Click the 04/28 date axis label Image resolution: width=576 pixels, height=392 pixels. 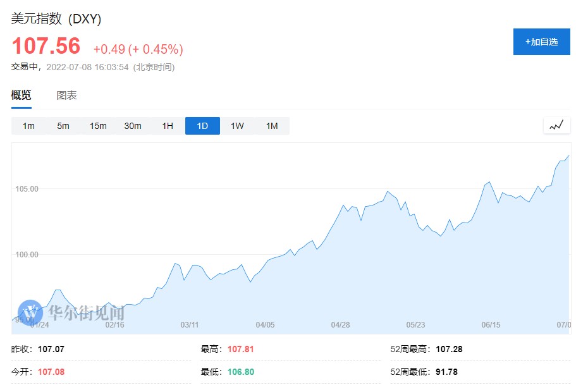click(x=340, y=325)
